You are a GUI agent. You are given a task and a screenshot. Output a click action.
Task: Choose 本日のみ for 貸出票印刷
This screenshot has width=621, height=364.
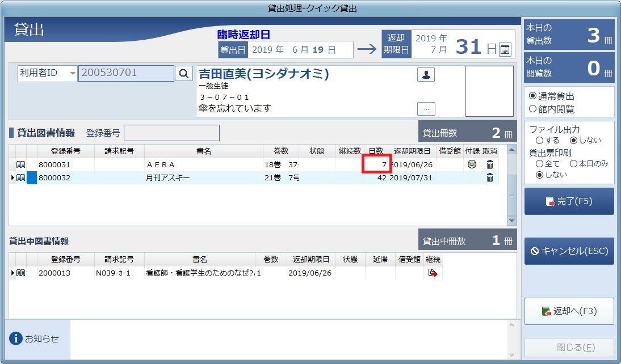pyautogui.click(x=573, y=163)
